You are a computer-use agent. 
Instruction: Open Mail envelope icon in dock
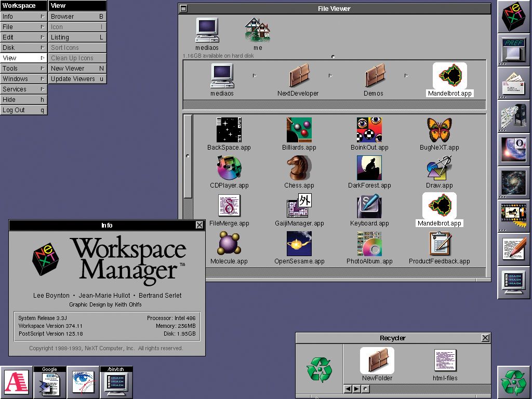pyautogui.click(x=513, y=83)
